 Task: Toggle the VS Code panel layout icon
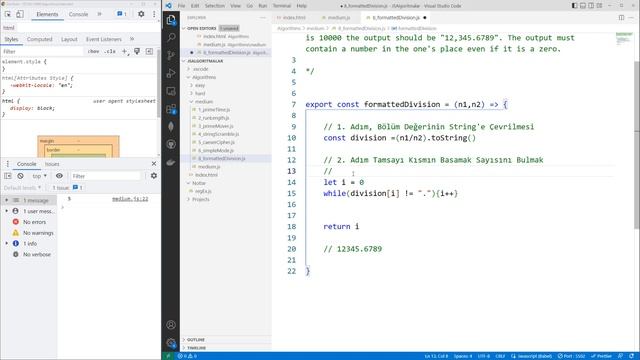click(582, 6)
